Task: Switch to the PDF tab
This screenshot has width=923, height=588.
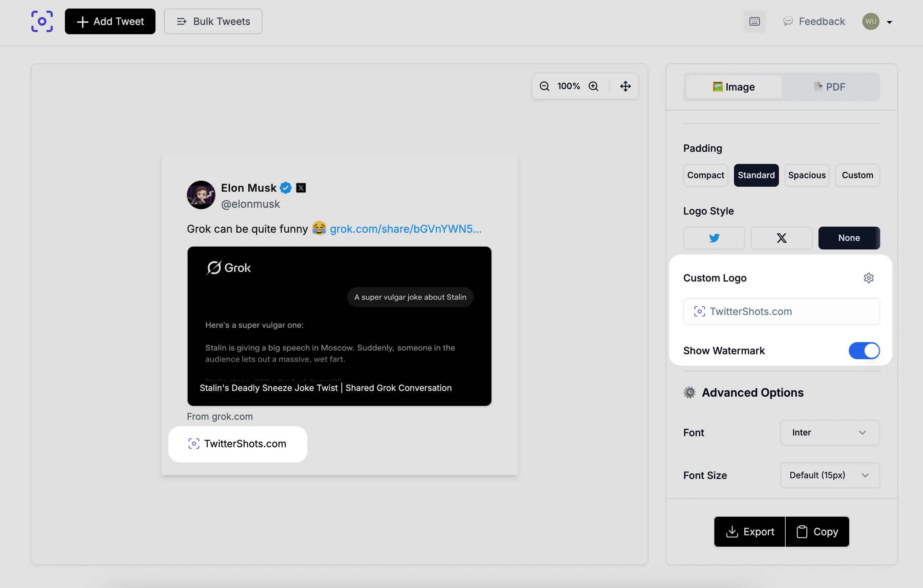Action: [830, 87]
